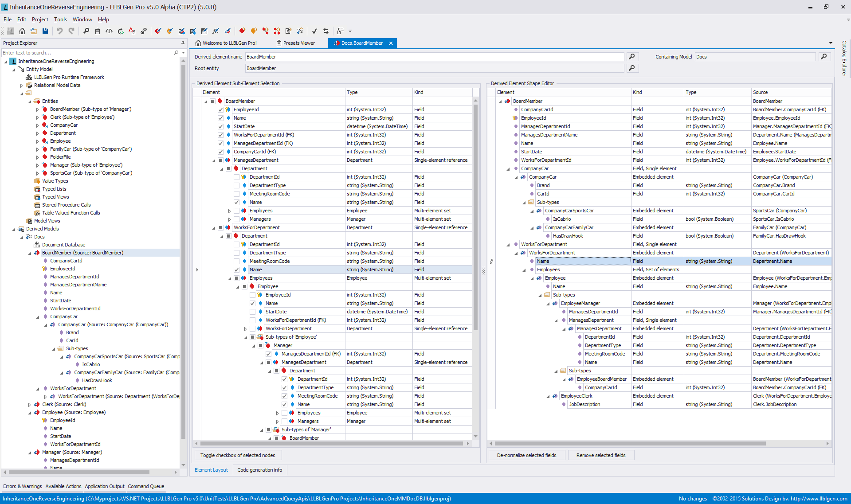Open the document tabs list dropdown
The image size is (851, 504).
pyautogui.click(x=831, y=43)
